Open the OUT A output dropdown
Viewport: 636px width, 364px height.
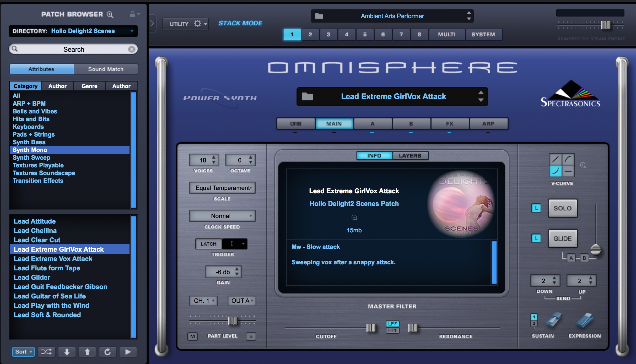[x=242, y=301]
